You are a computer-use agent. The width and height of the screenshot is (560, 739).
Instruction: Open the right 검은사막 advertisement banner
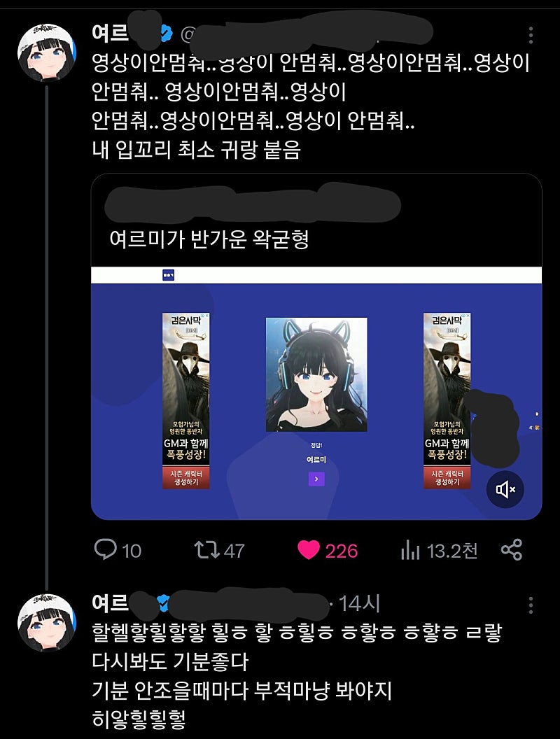(x=447, y=401)
